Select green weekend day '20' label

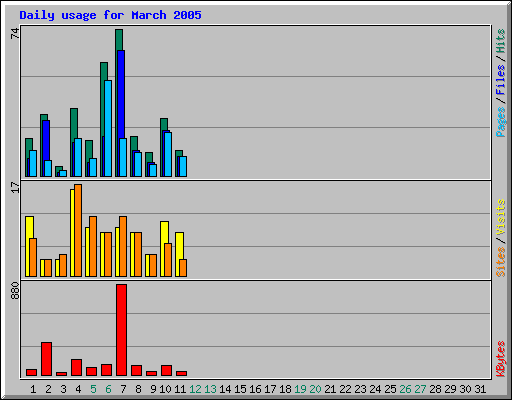pos(315,389)
